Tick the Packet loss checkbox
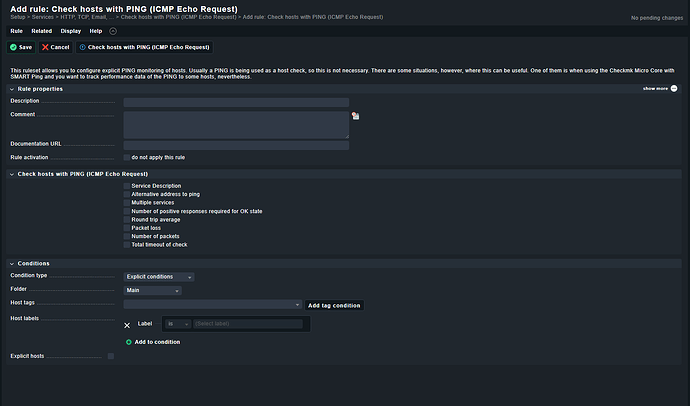This screenshot has width=690, height=406. click(127, 228)
